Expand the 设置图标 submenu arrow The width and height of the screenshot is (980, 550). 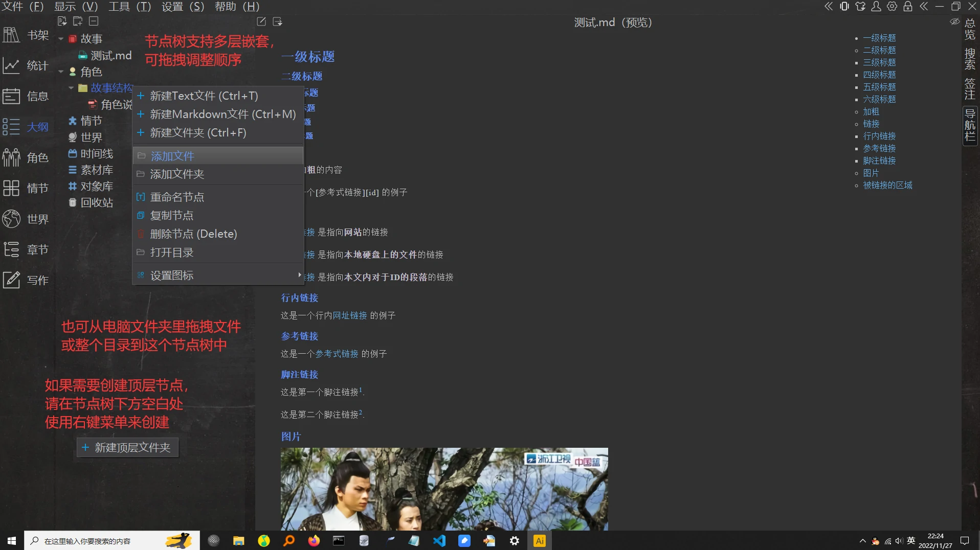299,275
